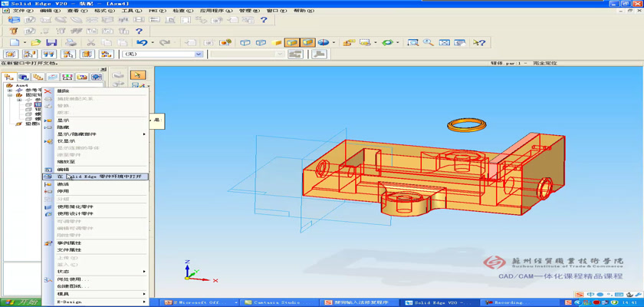Screen dimensions: 644x307
Task: Choose 使用设计零件 from the context menu
Action: click(x=96, y=213)
